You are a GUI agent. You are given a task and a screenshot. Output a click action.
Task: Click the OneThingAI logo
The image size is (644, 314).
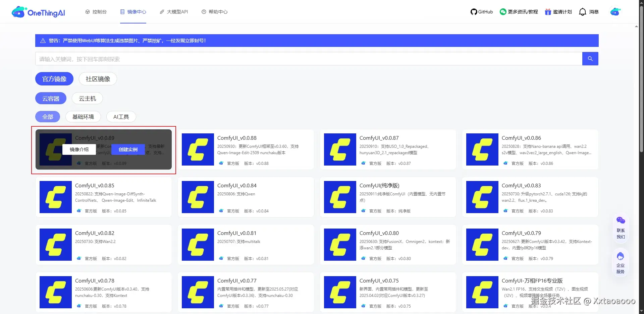click(38, 11)
